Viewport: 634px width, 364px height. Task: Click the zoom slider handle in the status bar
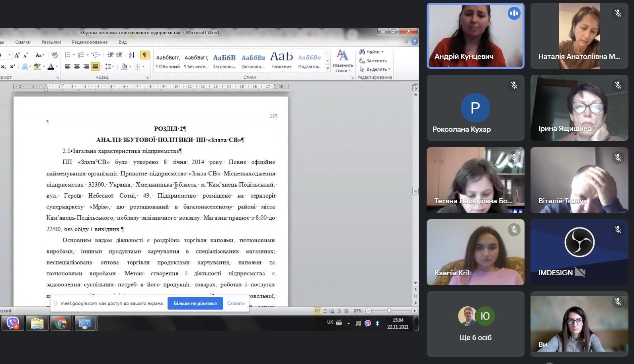[x=389, y=311]
